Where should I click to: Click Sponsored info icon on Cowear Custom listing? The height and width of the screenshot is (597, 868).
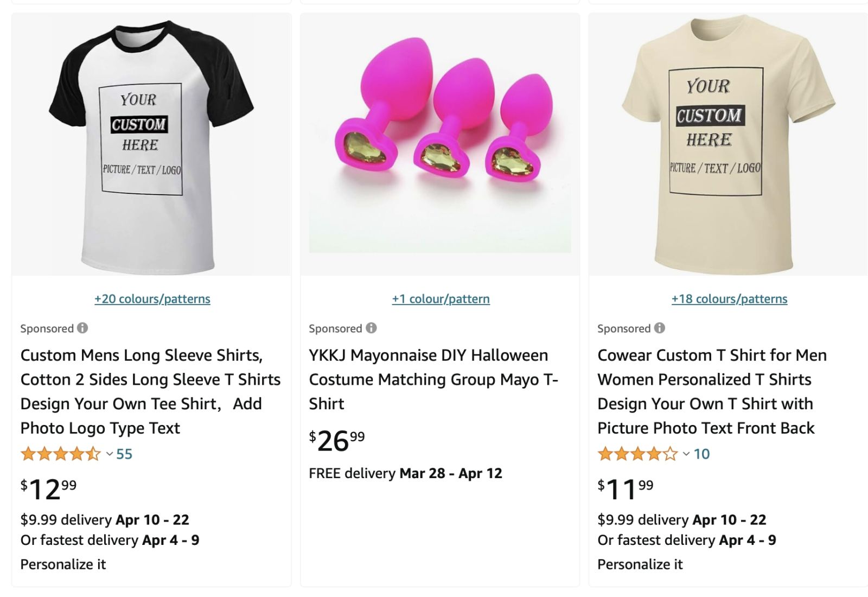(660, 328)
